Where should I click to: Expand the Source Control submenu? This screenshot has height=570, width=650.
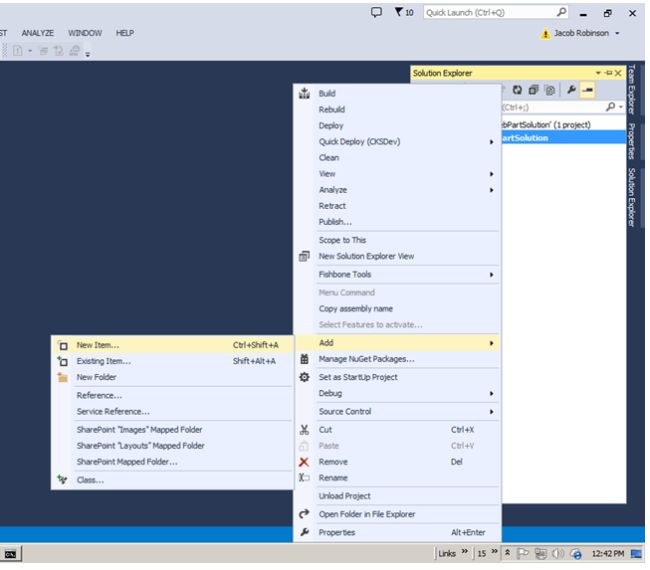[x=491, y=412]
